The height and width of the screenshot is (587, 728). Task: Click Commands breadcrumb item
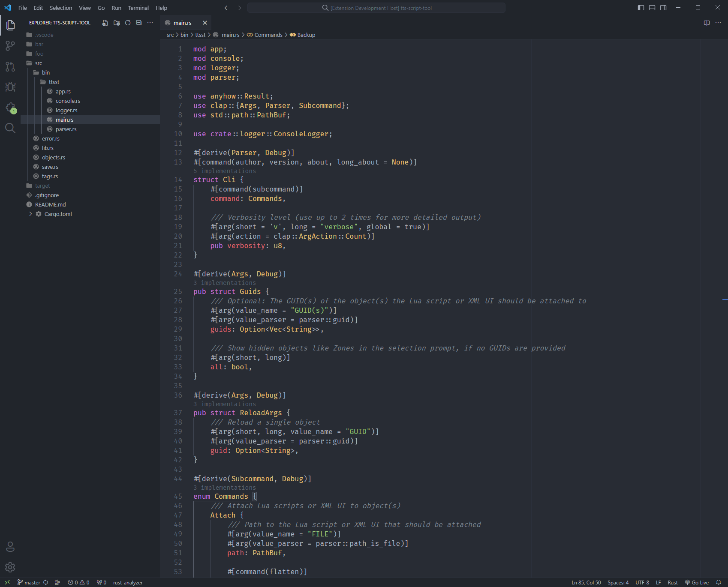pyautogui.click(x=265, y=35)
